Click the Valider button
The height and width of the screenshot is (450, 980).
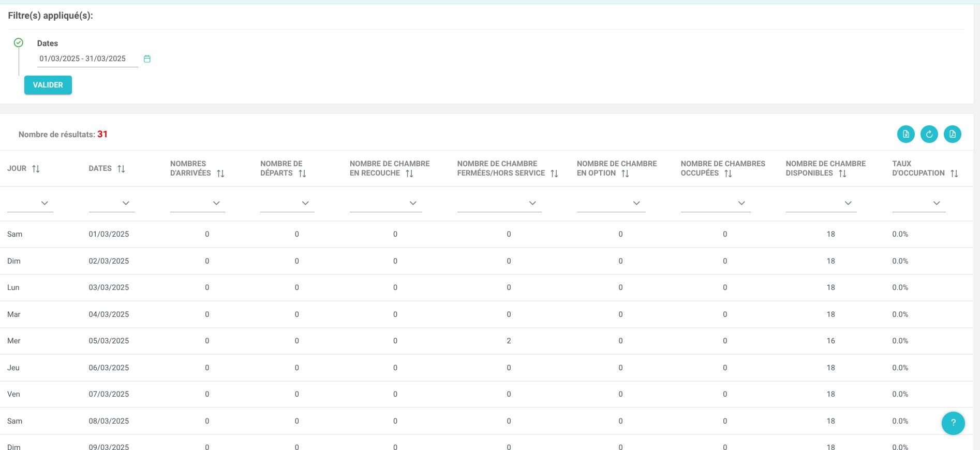pos(48,85)
